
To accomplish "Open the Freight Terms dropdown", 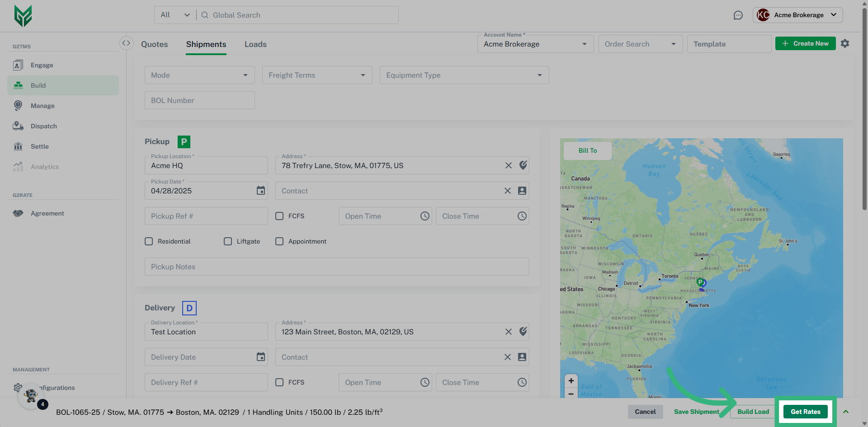I will (317, 75).
